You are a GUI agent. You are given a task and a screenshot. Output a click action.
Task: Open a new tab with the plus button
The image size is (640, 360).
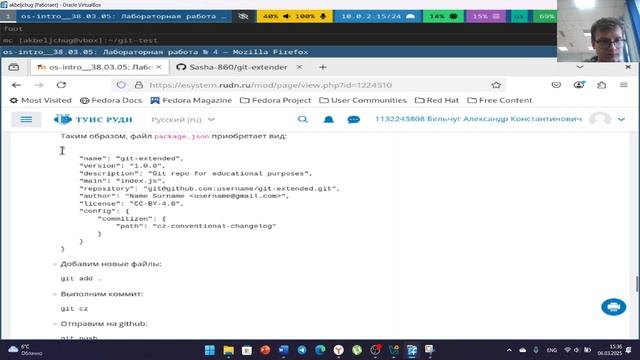[323, 67]
